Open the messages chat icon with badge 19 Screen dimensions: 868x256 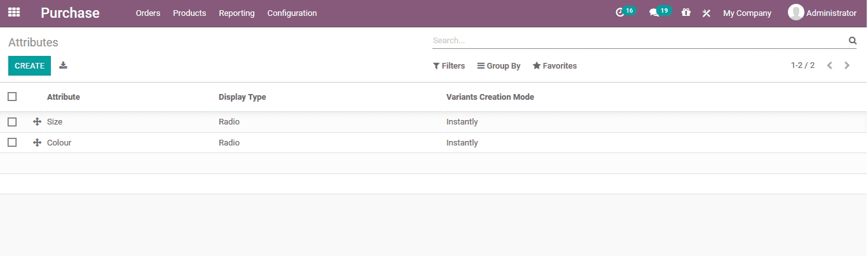pos(654,13)
